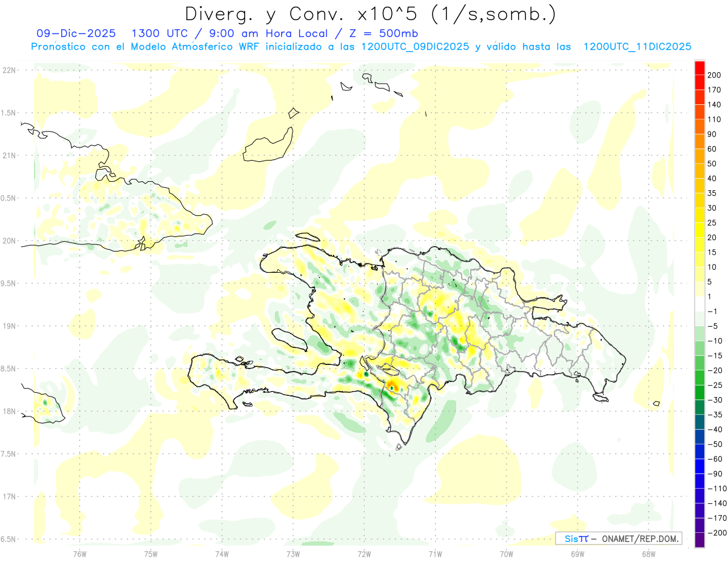Click the '73W' longitude label
Viewport: 728px width, 562px height.
tap(293, 554)
